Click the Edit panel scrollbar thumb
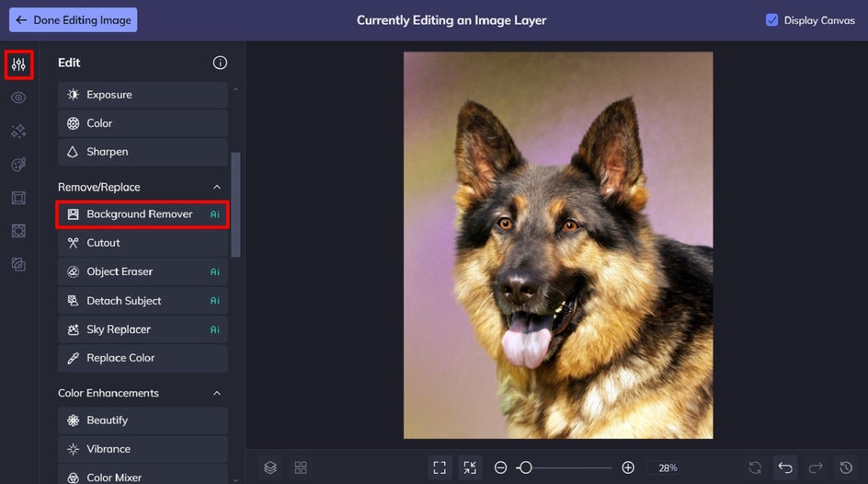 235,204
